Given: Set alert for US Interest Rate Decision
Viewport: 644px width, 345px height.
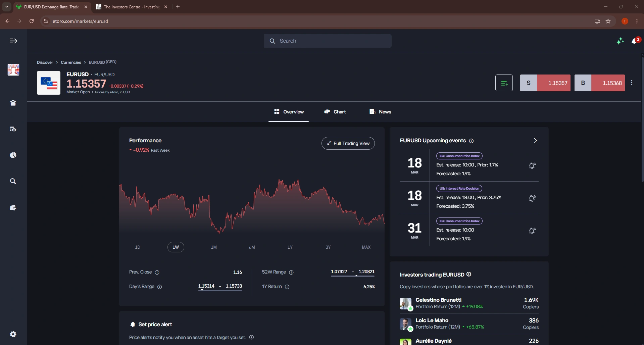Looking at the screenshot, I should [532, 198].
